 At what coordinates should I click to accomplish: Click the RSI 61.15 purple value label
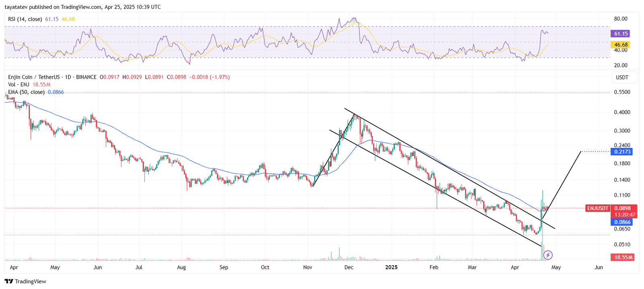point(620,34)
